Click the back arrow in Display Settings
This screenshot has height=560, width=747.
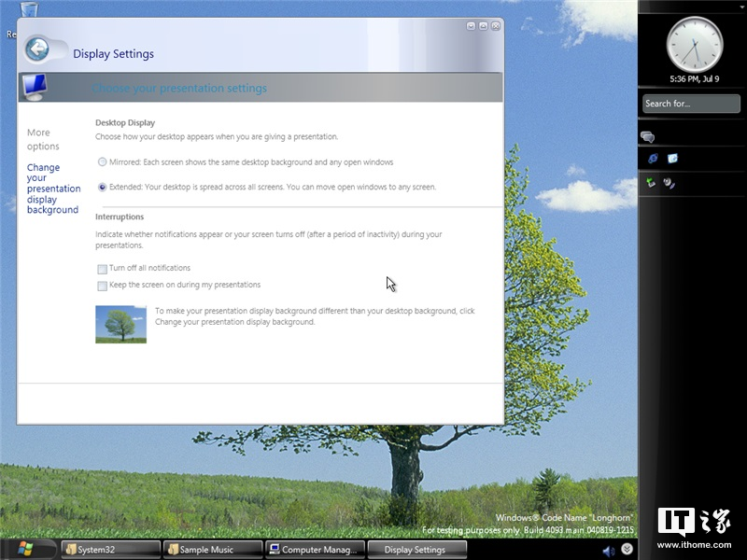tap(38, 49)
